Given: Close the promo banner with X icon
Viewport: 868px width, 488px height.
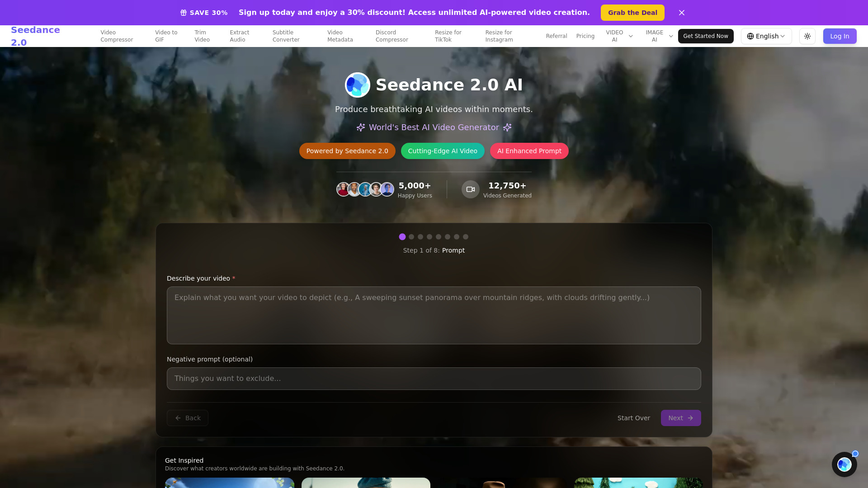Looking at the screenshot, I should [682, 13].
